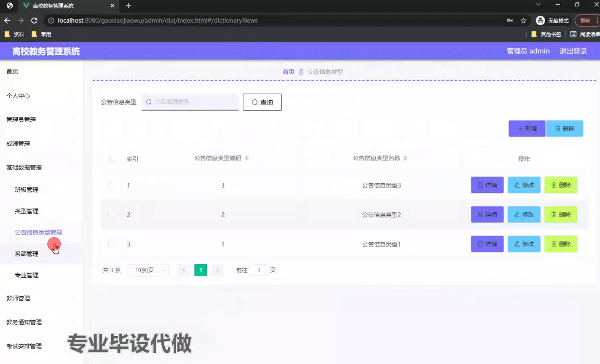Click the top 删除 batch delete button
Screen dimensions: 600x364
pos(565,128)
